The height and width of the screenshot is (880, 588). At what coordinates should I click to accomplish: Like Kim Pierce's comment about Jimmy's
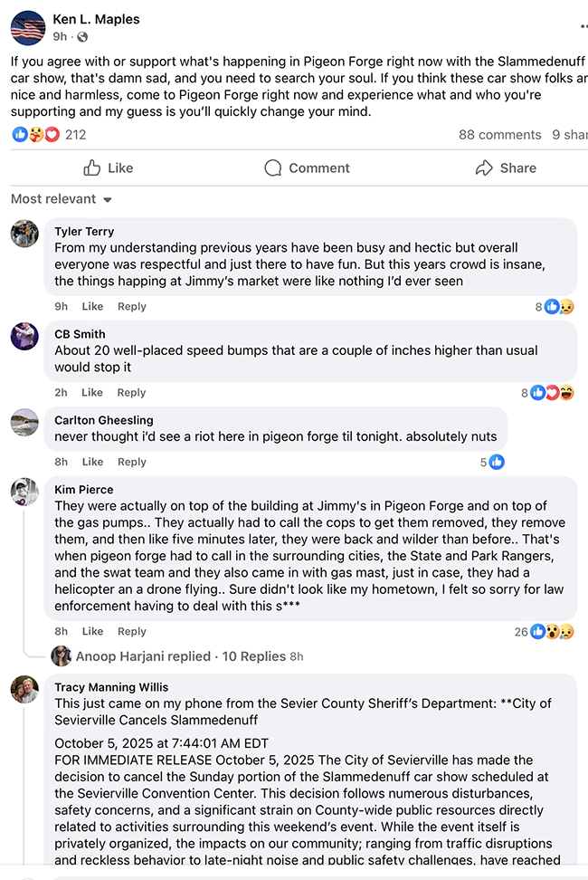pyautogui.click(x=92, y=631)
